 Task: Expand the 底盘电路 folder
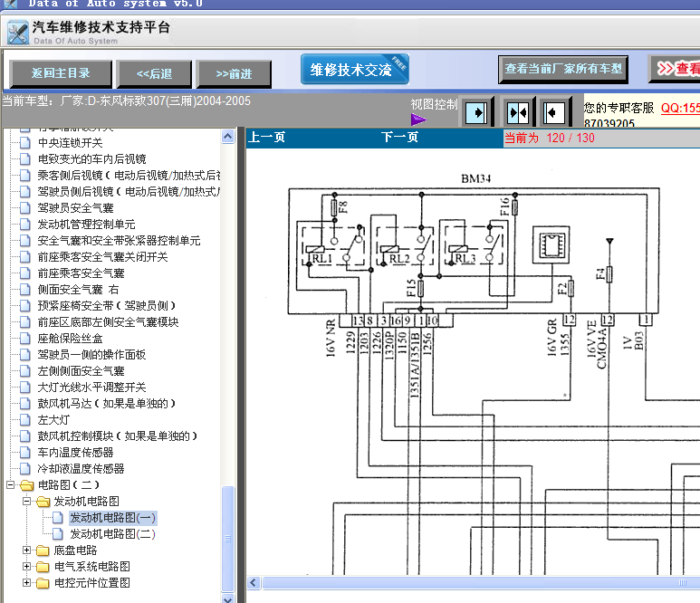point(27,550)
